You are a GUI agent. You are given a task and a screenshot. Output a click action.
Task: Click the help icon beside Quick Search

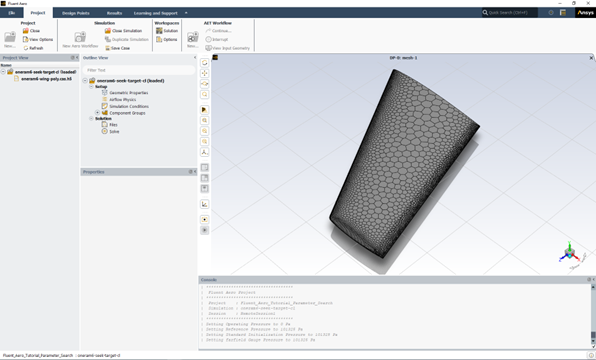click(551, 13)
